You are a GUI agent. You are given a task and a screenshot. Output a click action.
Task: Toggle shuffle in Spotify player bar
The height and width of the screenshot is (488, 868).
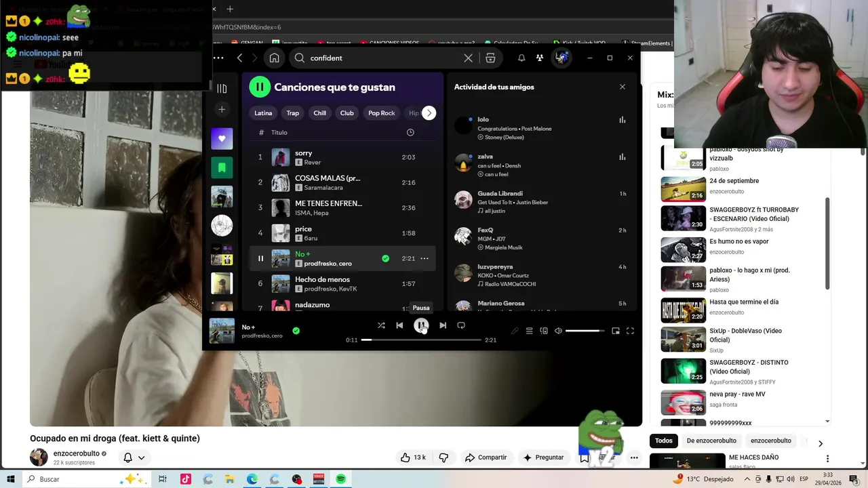click(x=381, y=325)
